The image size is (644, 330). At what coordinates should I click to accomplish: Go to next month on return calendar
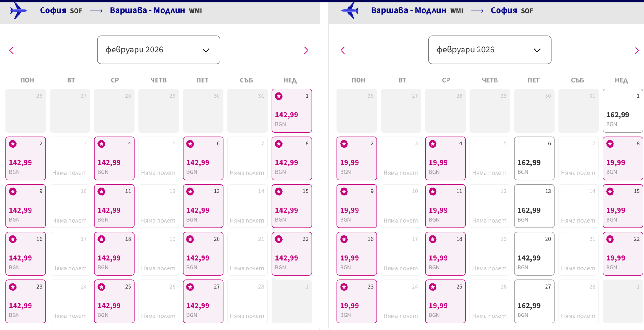[x=637, y=50]
